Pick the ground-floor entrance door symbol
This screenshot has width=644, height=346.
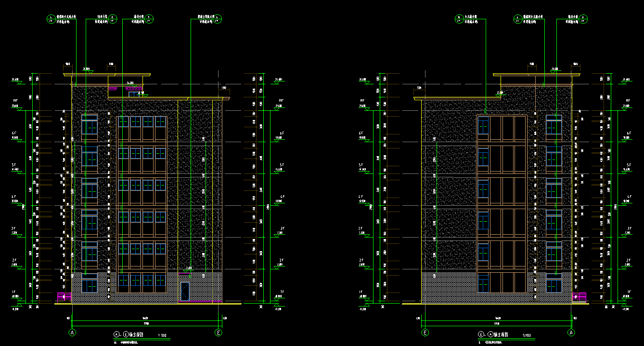point(185,292)
